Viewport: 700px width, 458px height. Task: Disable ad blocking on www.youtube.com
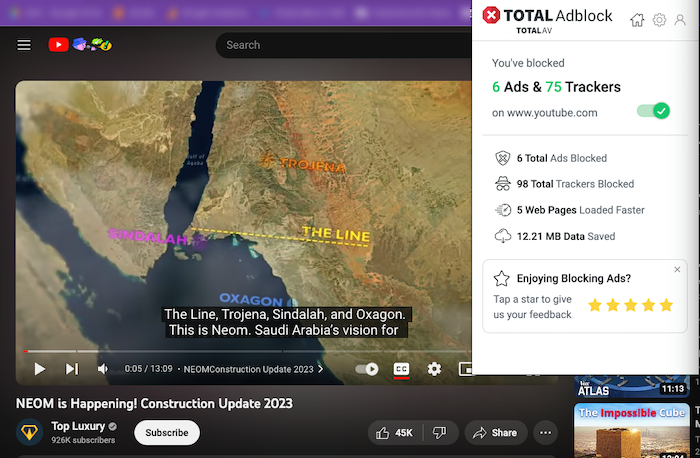click(x=653, y=111)
